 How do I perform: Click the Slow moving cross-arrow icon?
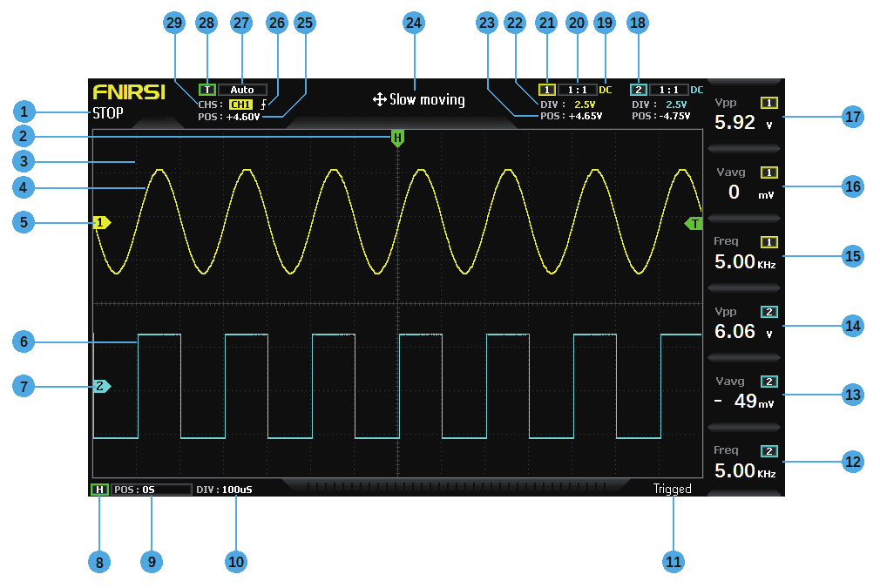379,100
